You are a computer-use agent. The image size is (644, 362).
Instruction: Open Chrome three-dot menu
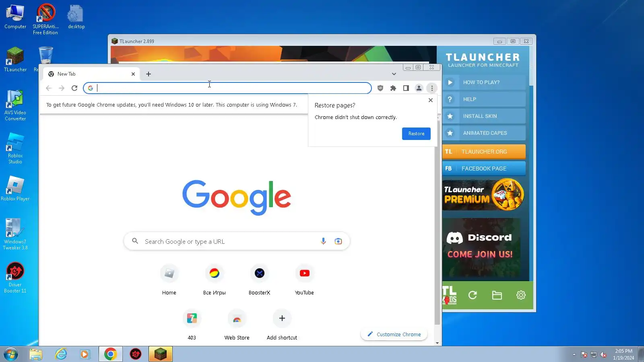click(x=432, y=88)
